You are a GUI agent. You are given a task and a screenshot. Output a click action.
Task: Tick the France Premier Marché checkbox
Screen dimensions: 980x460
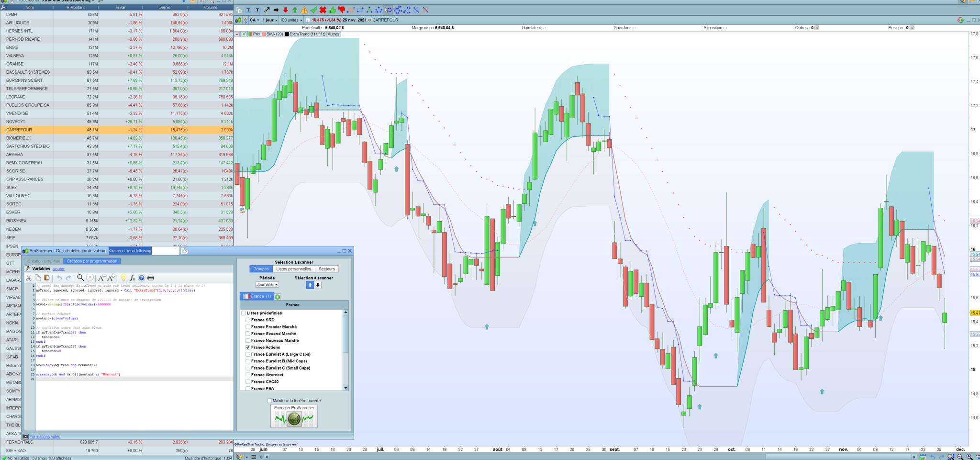(x=248, y=327)
